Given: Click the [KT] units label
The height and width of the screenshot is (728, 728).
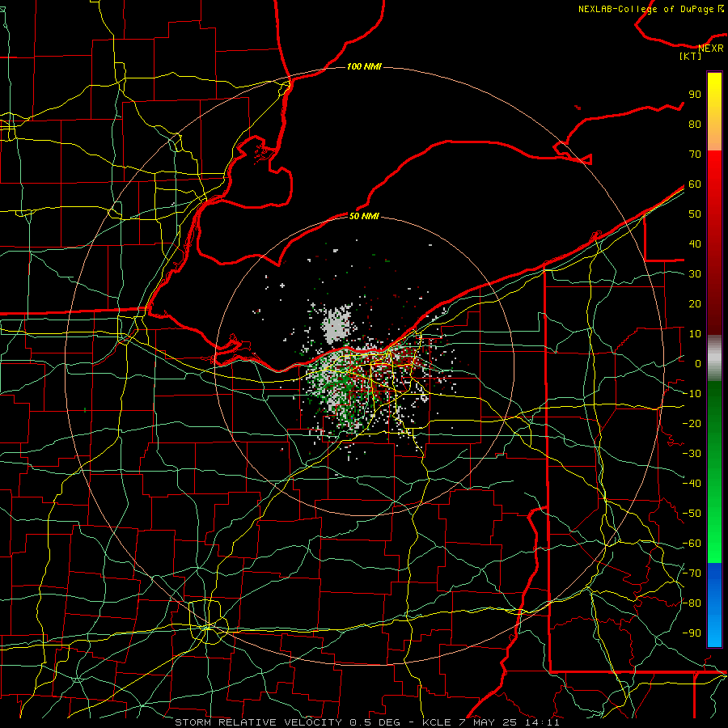Looking at the screenshot, I should [x=691, y=56].
